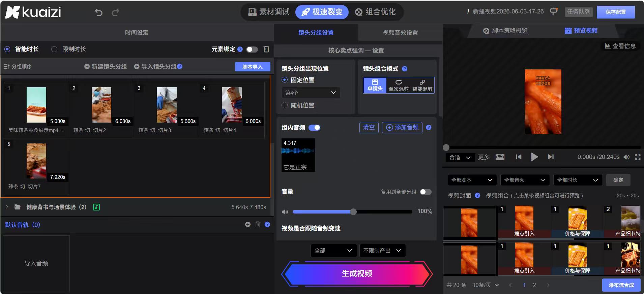This screenshot has height=294, width=644.
Task: Select 单次混剪 combination mode
Action: pos(399,85)
